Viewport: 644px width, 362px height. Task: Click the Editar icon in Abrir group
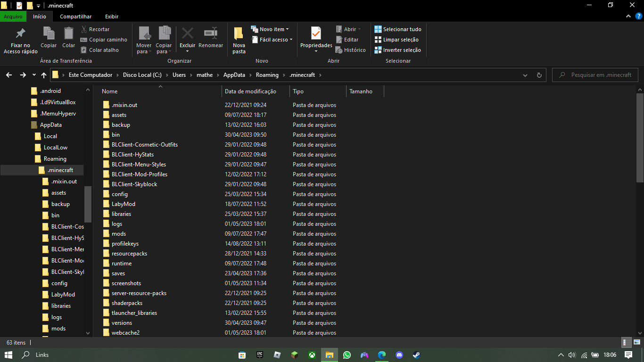point(339,40)
